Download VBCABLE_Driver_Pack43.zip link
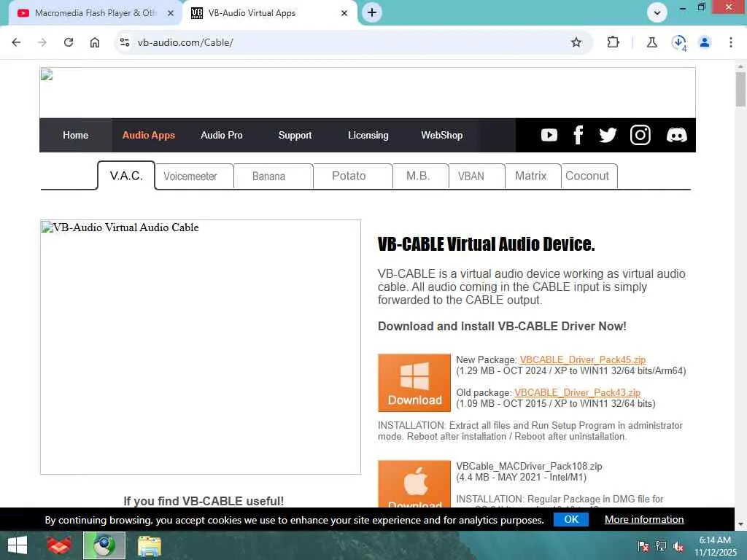Viewport: 747px width, 560px height. [578, 392]
